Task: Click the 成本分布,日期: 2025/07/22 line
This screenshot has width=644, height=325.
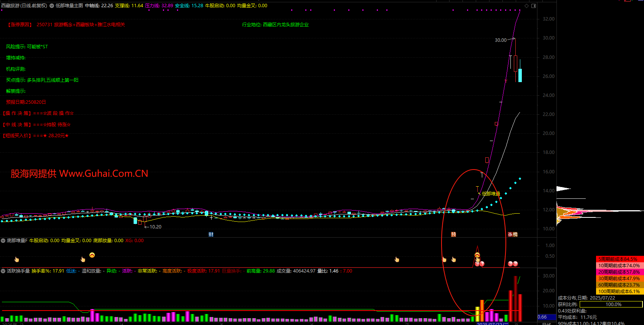Action: pos(587,298)
